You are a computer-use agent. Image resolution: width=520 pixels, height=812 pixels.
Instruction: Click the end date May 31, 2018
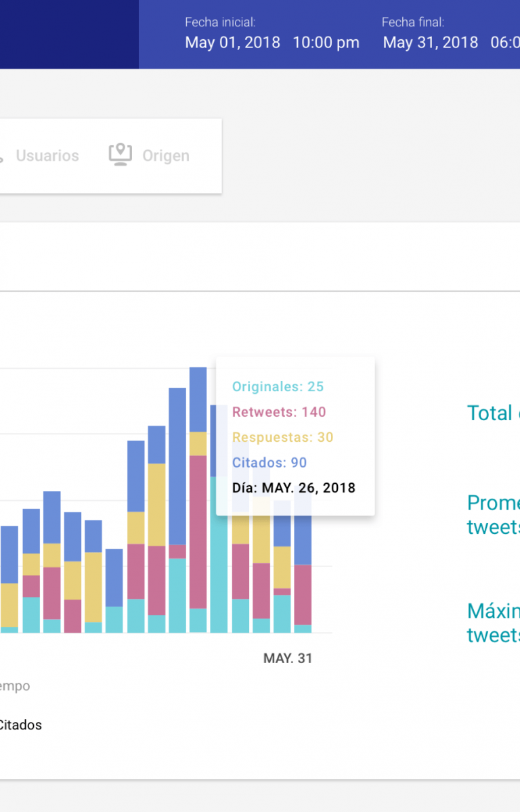point(430,43)
